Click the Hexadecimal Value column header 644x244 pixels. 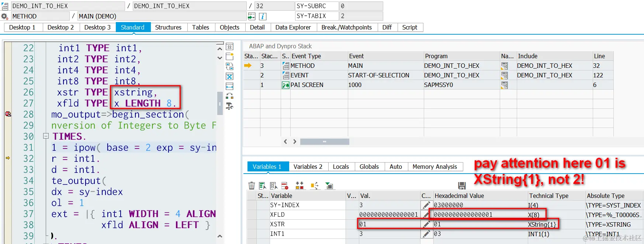point(480,196)
